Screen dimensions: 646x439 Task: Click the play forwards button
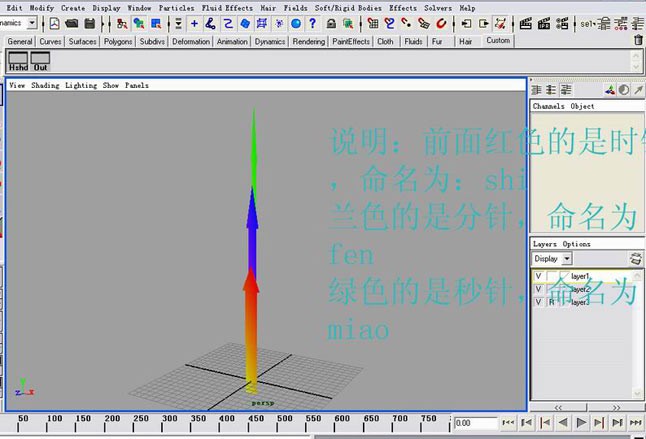581,423
